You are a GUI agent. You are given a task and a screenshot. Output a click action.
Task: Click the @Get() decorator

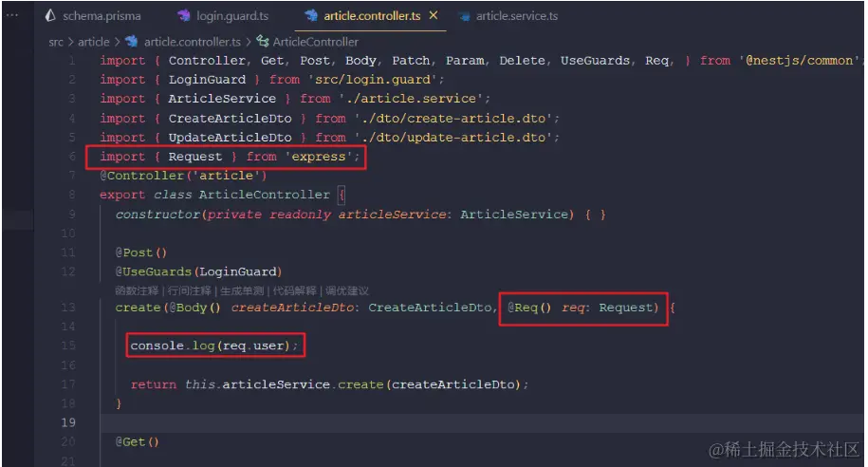pyautogui.click(x=137, y=442)
